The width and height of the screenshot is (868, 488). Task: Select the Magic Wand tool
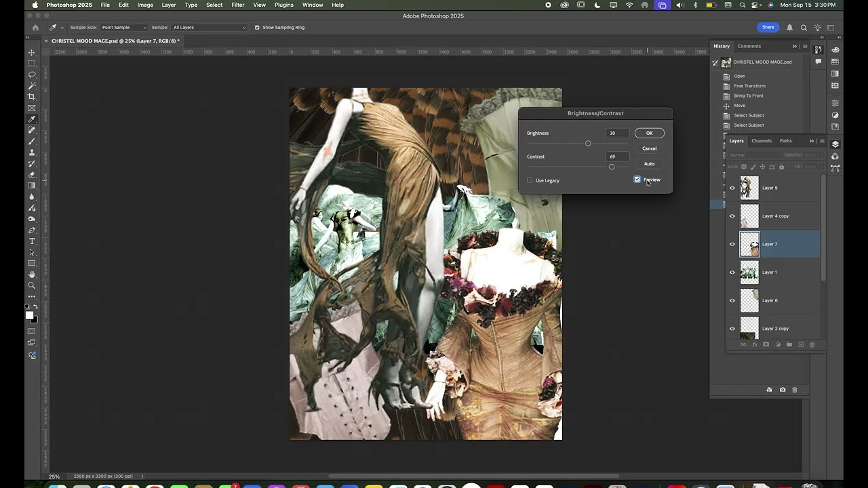point(31,85)
